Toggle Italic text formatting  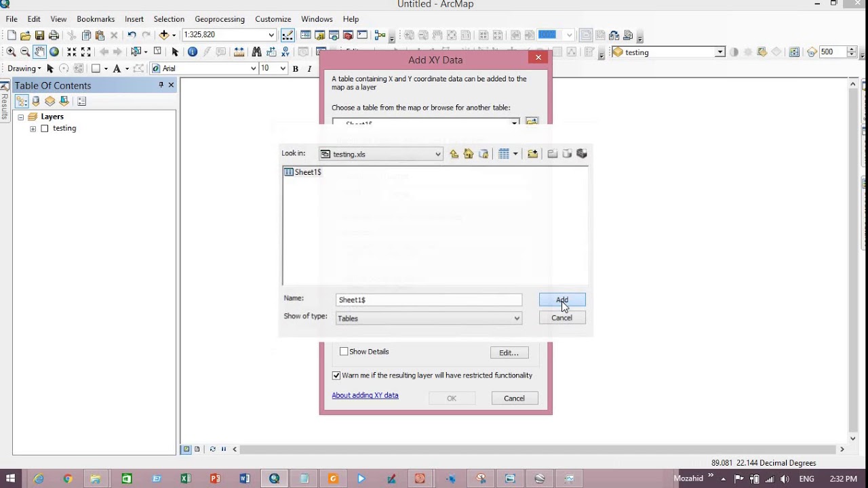pos(309,68)
